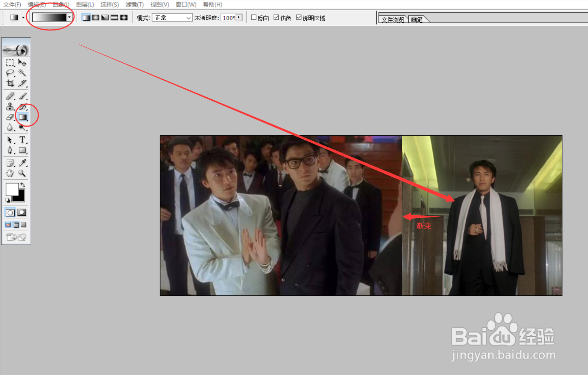Open the 编辑(E) menu
Screen dimensions: 588x375
(36, 5)
